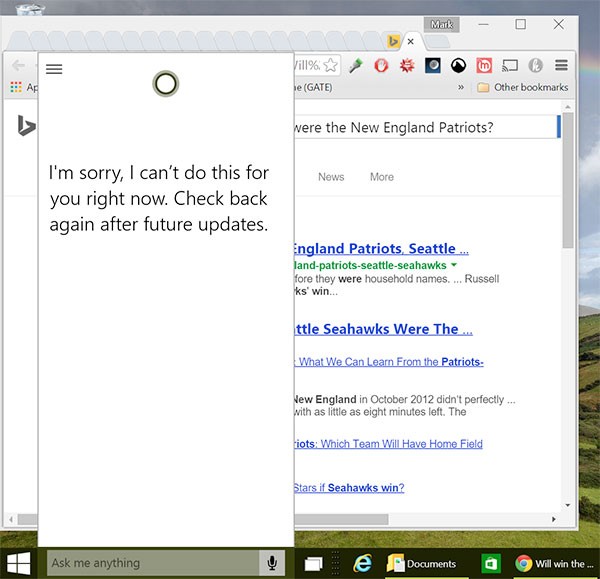Viewport: 600px width, 579px height.
Task: Open the More search options menu
Action: (381, 177)
